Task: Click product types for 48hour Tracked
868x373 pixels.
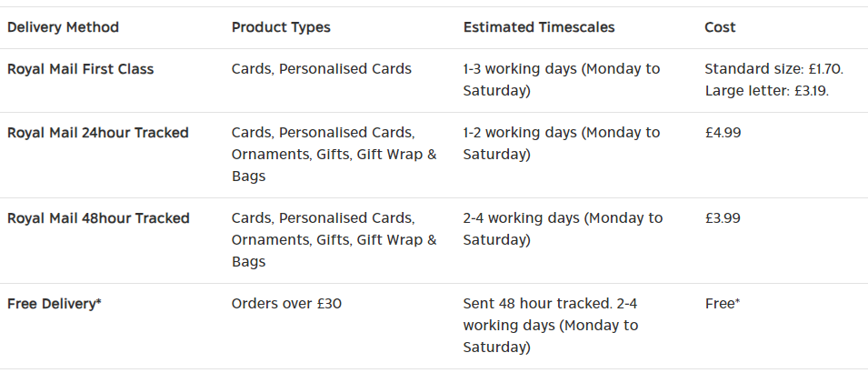Action: 334,240
